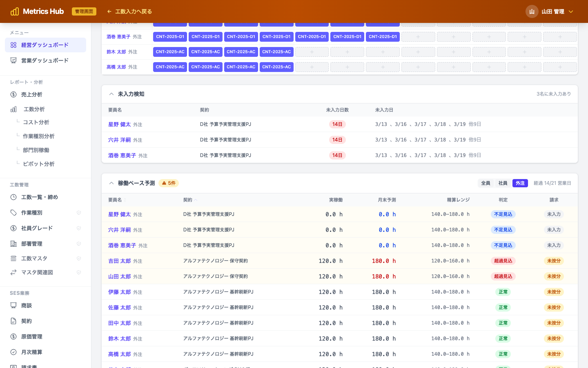
Task: Click the shield icon beside 工数マスタ
Action: 79,258
